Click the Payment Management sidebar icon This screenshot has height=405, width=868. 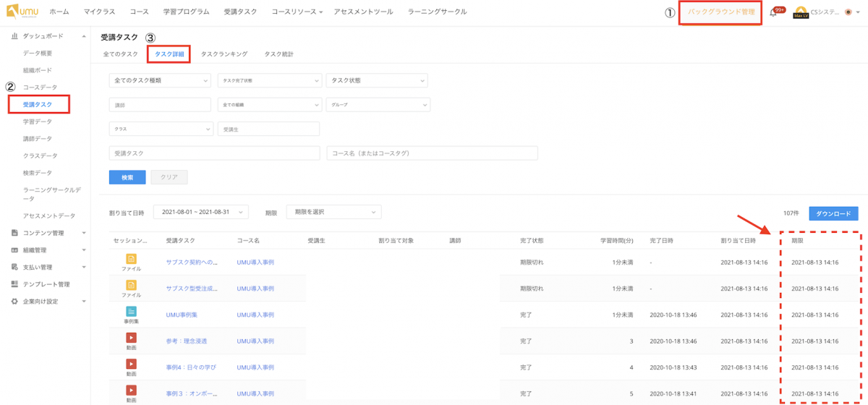[14, 267]
